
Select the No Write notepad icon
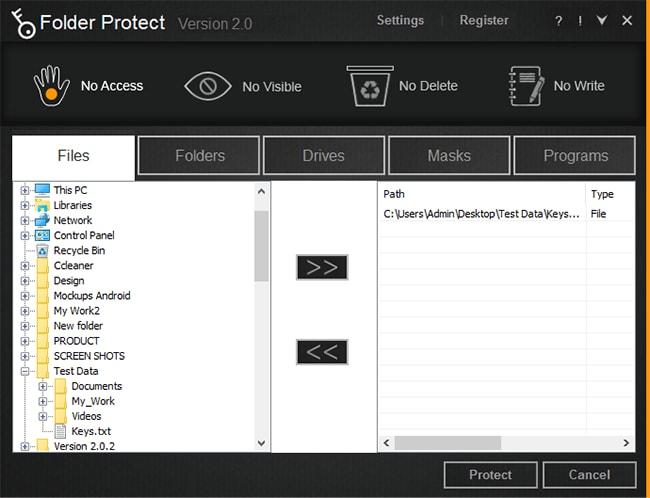pyautogui.click(x=526, y=86)
